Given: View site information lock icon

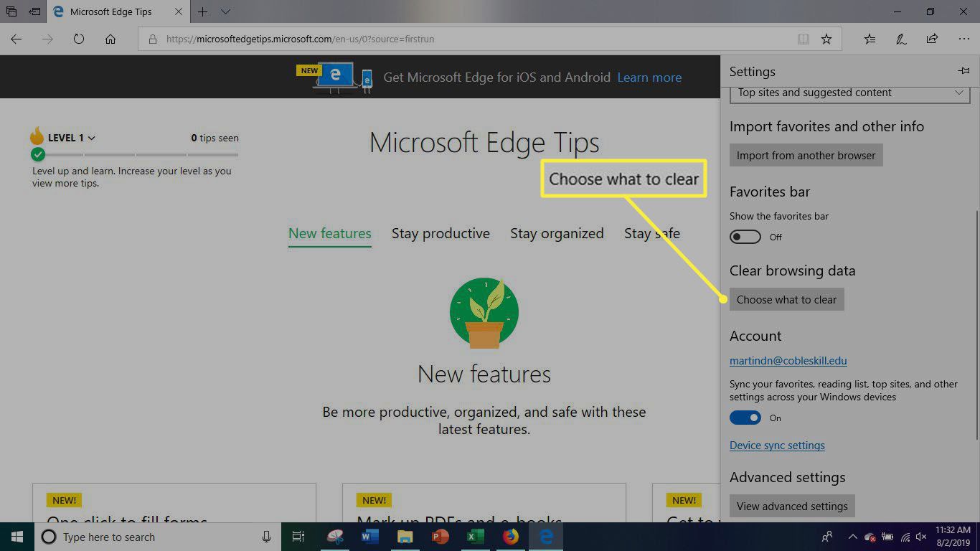Looking at the screenshot, I should click(x=152, y=39).
